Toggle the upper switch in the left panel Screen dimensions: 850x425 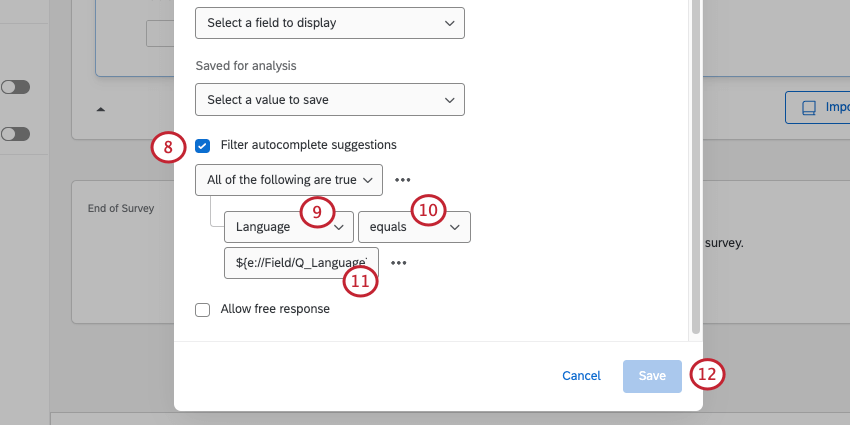coord(15,88)
